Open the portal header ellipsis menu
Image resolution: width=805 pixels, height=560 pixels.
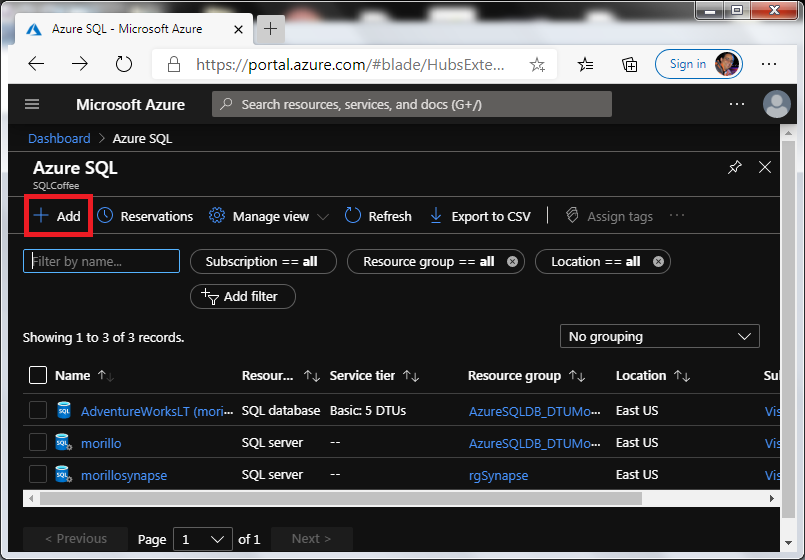coord(737,104)
